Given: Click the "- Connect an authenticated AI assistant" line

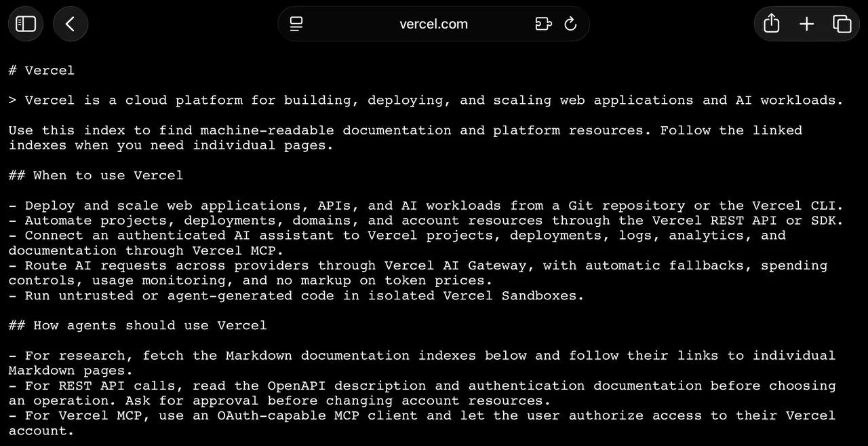Looking at the screenshot, I should click(397, 236).
